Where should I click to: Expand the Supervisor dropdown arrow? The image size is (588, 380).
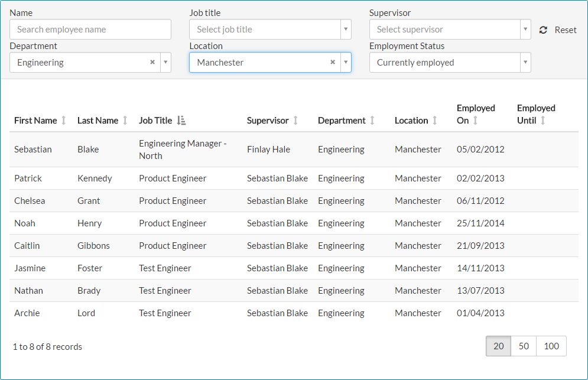point(525,30)
